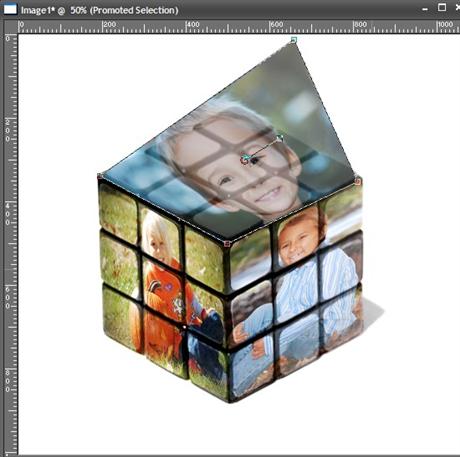Click the 800 mark on horizontal ruler
The width and height of the screenshot is (460, 457).
(360, 24)
